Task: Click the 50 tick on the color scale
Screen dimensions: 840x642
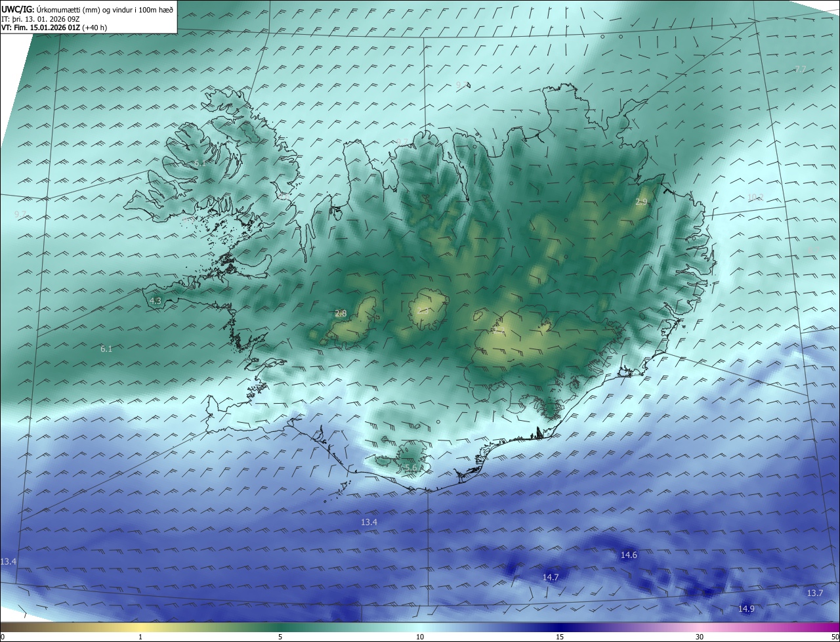Action: [x=835, y=637]
